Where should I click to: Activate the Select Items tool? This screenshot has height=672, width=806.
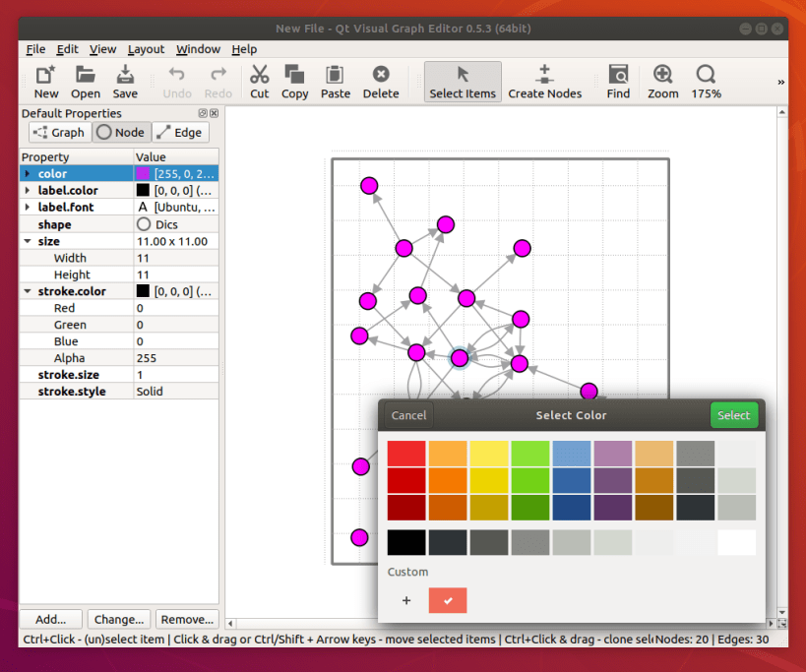pyautogui.click(x=463, y=82)
